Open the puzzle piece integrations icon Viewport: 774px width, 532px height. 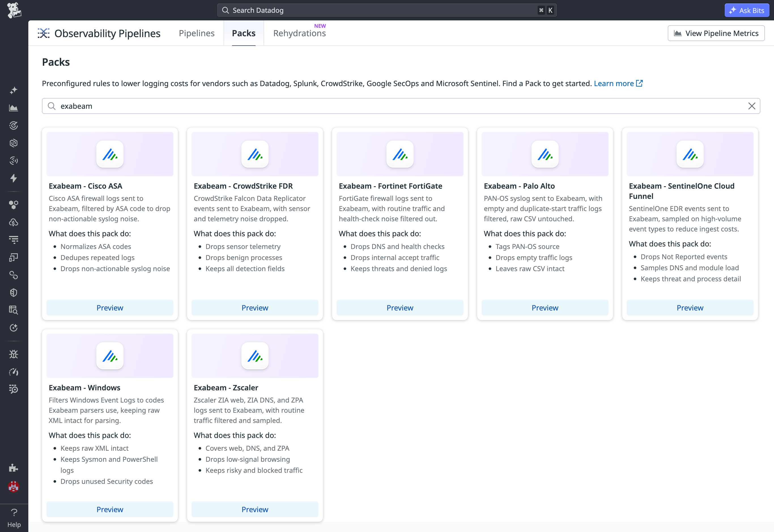tap(14, 468)
